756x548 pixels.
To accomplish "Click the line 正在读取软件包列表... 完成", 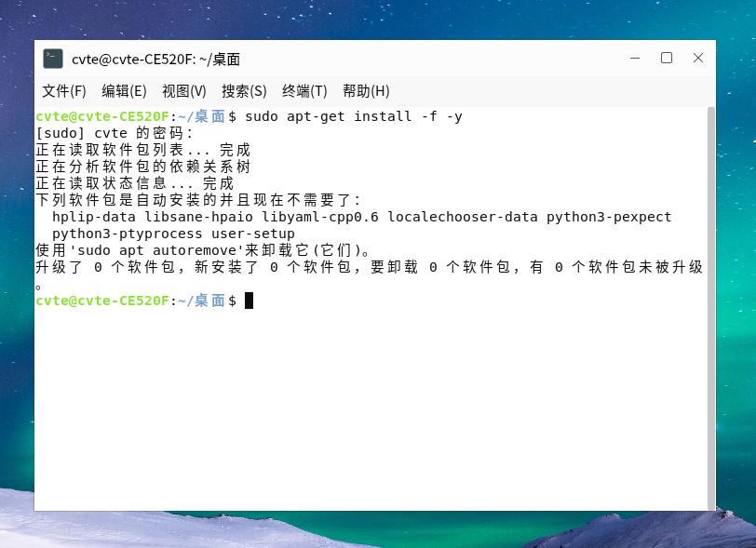I will pyautogui.click(x=143, y=151).
